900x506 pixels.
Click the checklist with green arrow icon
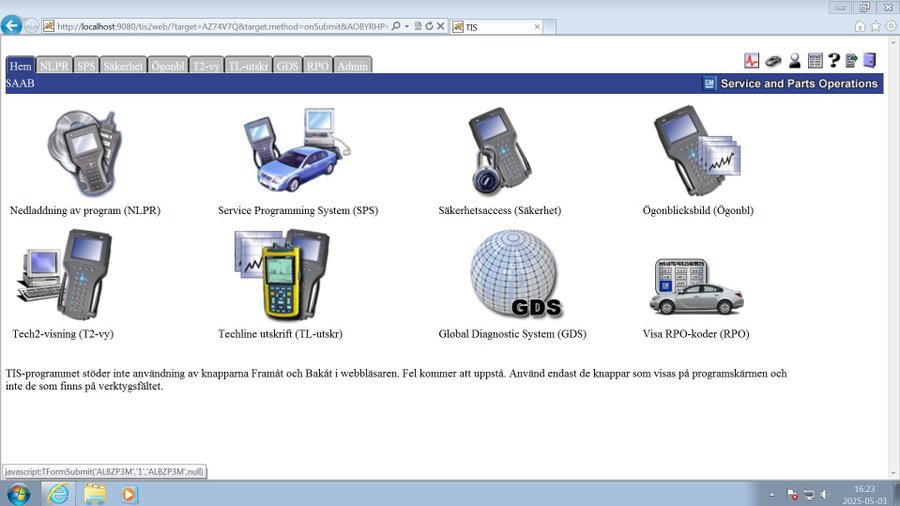(852, 60)
